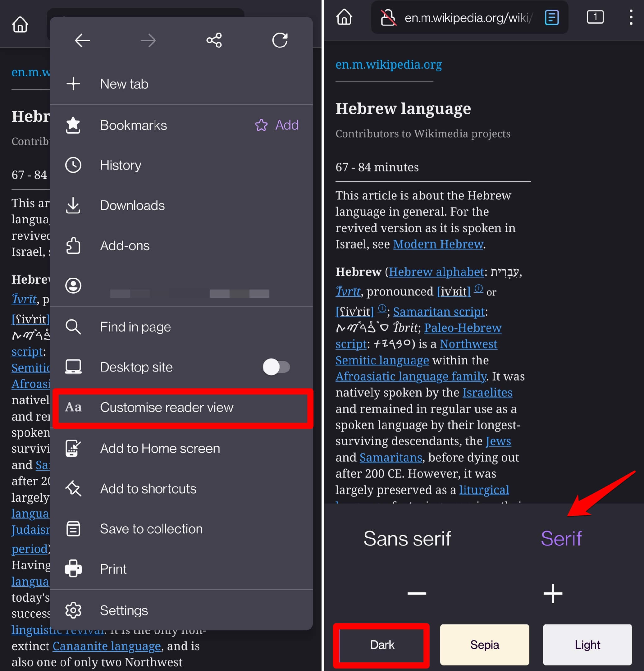The image size is (644, 671).
Task: Select Find in page entry
Action: pyautogui.click(x=181, y=326)
